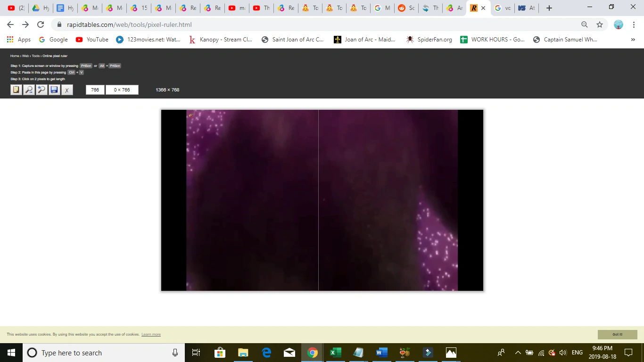The width and height of the screenshot is (644, 362).
Task: Open the Action Center notifications
Action: (x=628, y=353)
